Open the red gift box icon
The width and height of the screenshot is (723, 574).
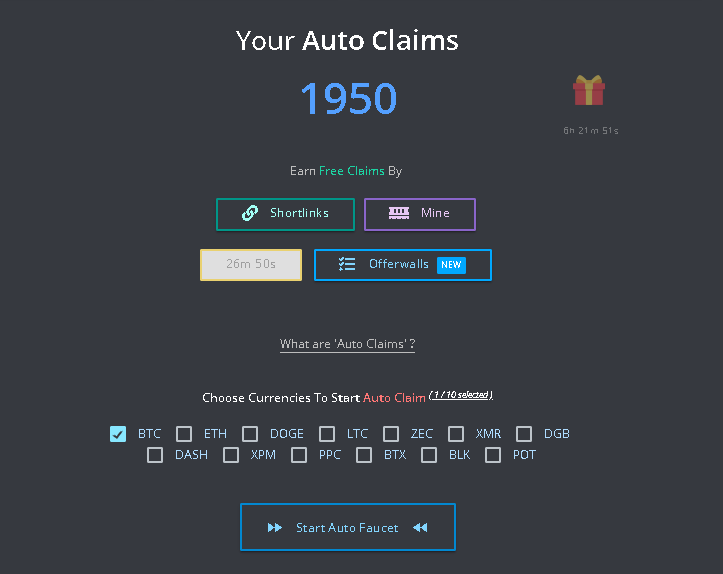click(589, 90)
